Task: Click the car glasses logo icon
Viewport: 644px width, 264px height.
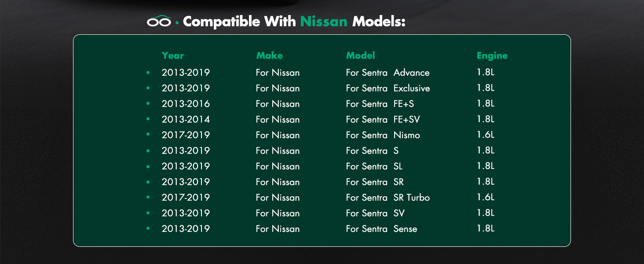Action: [x=159, y=21]
